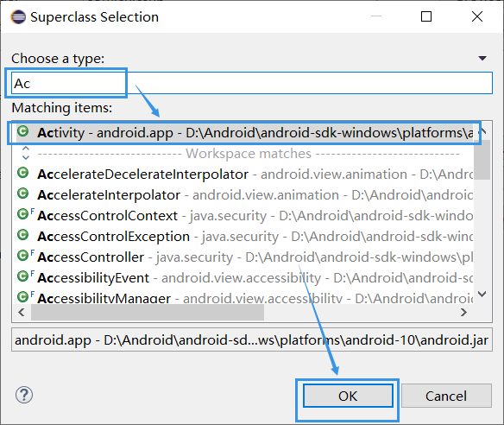This screenshot has height=425, width=504.
Task: Click the class icon beside AccessibilityEvent
Action: coord(25,276)
